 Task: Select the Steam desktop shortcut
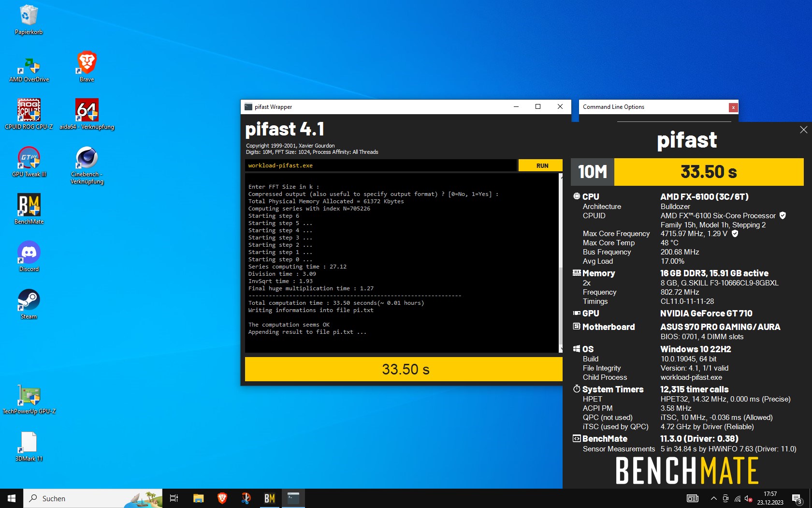click(29, 304)
